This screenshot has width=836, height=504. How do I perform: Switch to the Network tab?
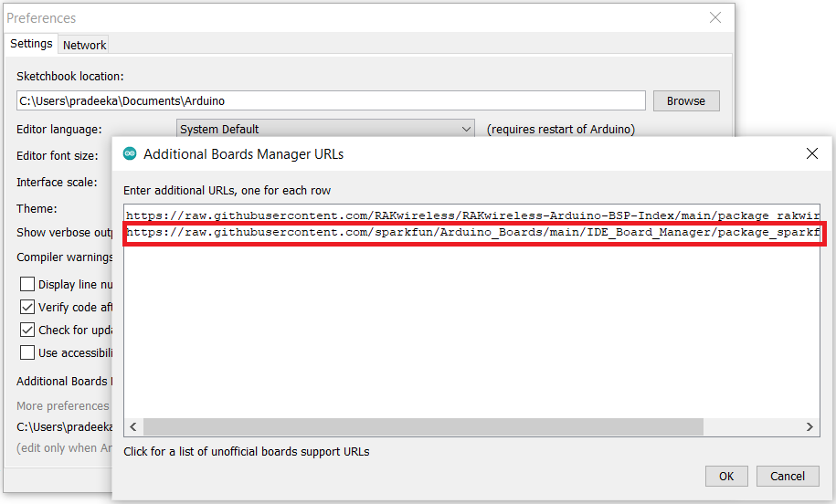tap(84, 45)
